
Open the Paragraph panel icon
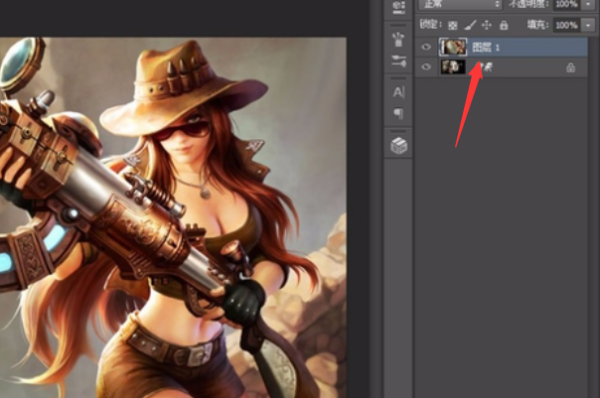coord(398,113)
